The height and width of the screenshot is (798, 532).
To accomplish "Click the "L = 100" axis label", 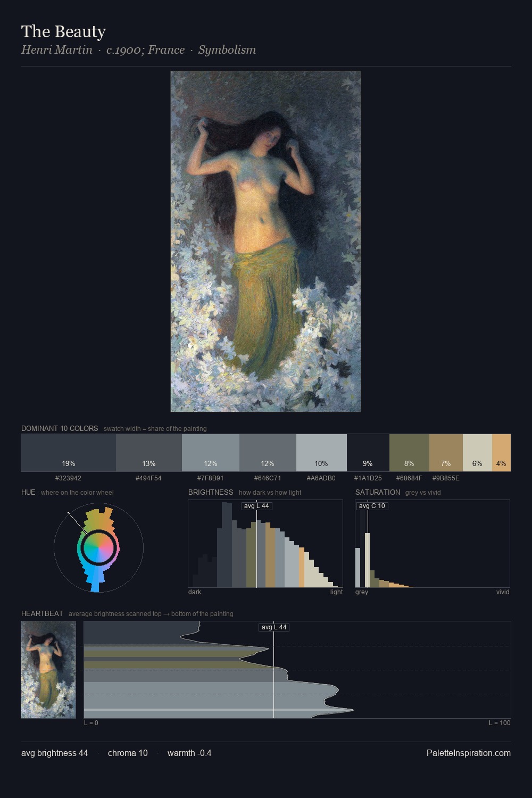I will [x=500, y=723].
